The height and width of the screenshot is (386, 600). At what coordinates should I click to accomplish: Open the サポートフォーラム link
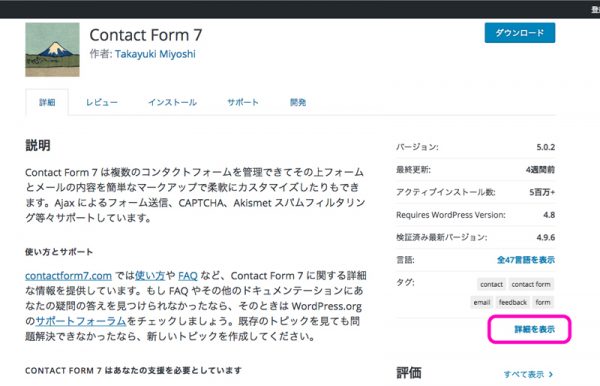pyautogui.click(x=81, y=321)
